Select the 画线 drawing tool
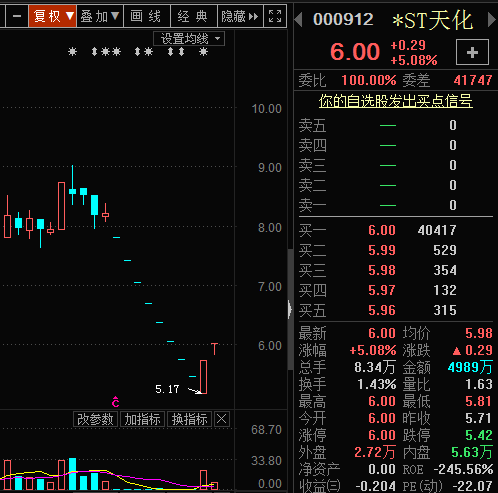 [146, 16]
